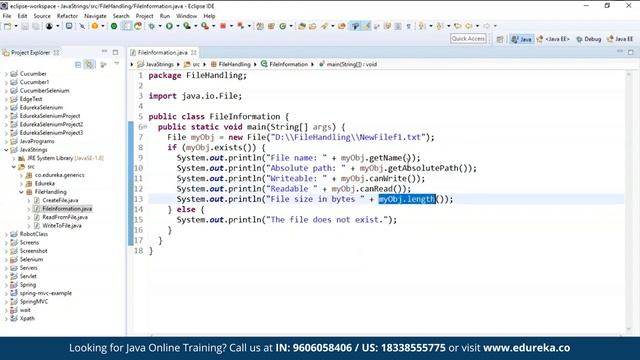Viewport: 640px width, 360px height.
Task: Switch to the Debug perspective
Action: [x=589, y=39]
